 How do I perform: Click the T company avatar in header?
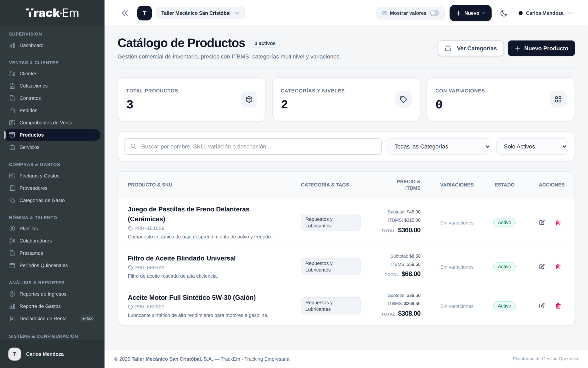pyautogui.click(x=144, y=13)
